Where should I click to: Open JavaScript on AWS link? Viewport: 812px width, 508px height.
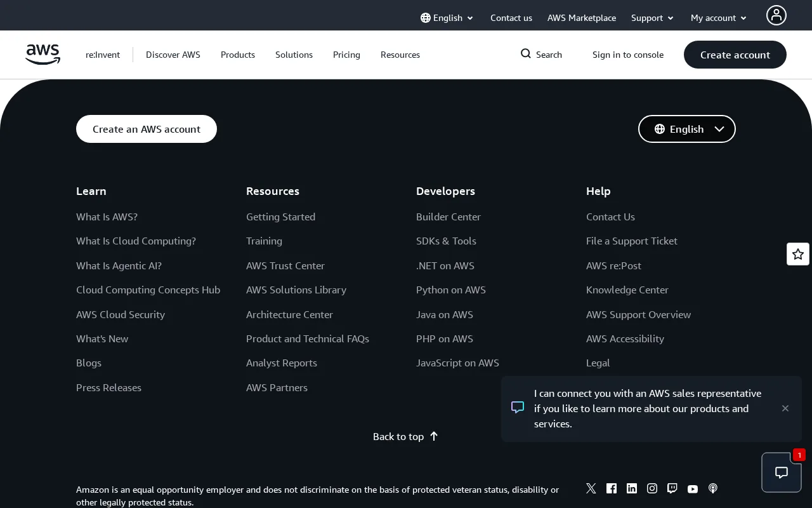click(457, 363)
